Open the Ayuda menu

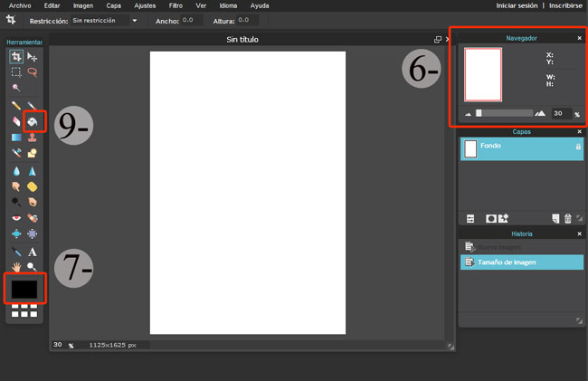point(260,5)
